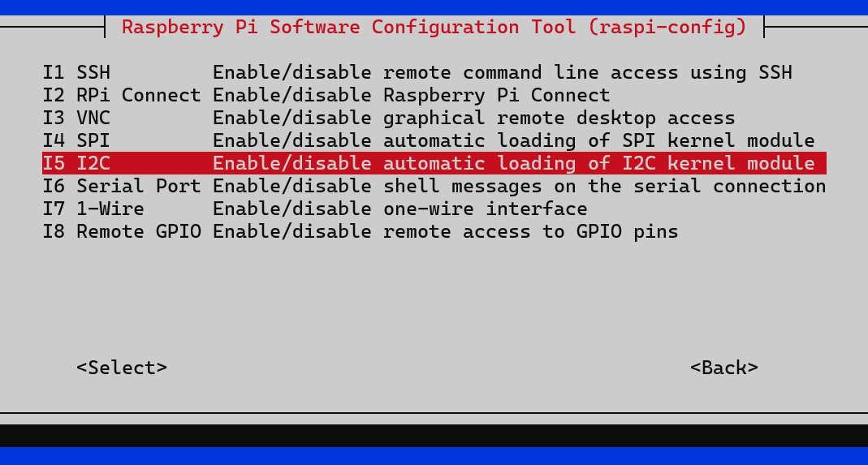The height and width of the screenshot is (465, 868).
Task: Click "Enable/disable one-wire interface" description
Action: click(x=399, y=209)
